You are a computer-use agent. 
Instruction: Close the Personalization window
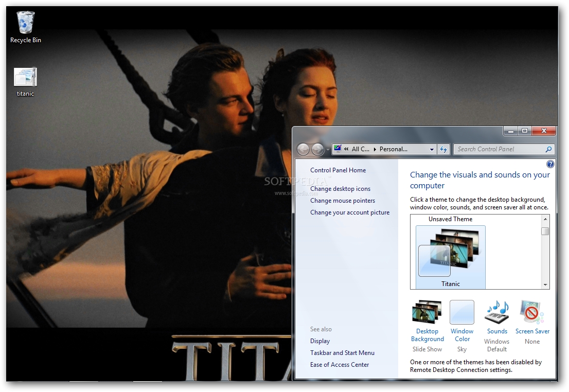coord(544,131)
